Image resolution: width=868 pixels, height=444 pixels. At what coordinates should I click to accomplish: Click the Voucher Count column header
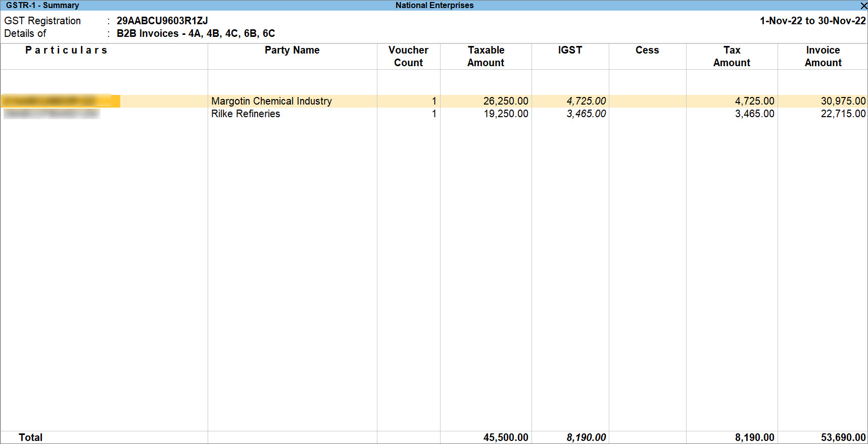tap(408, 56)
